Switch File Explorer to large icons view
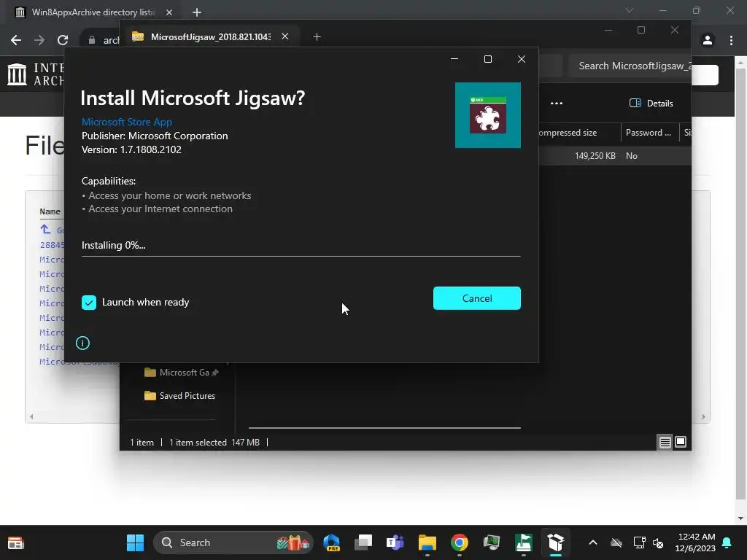Image resolution: width=747 pixels, height=560 pixels. click(681, 443)
